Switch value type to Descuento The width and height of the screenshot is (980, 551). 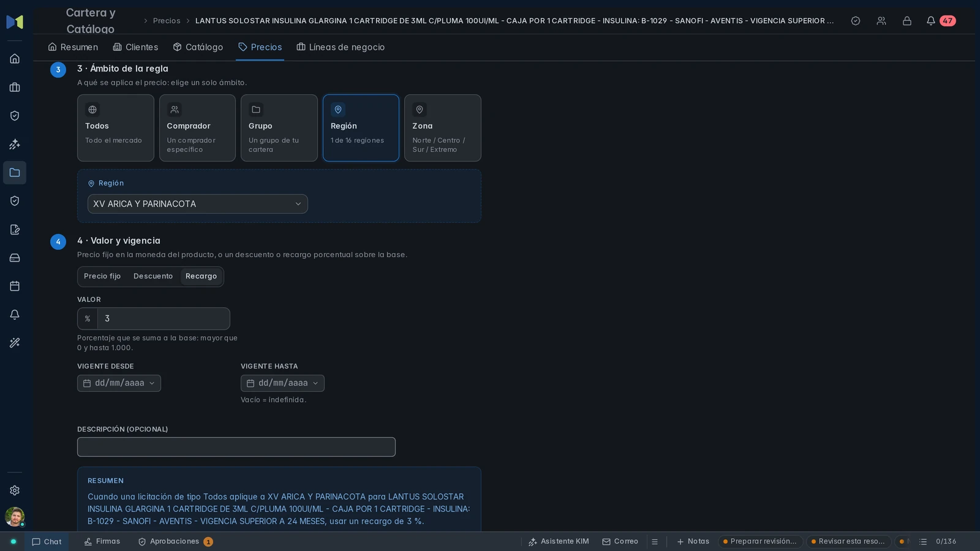click(x=153, y=276)
